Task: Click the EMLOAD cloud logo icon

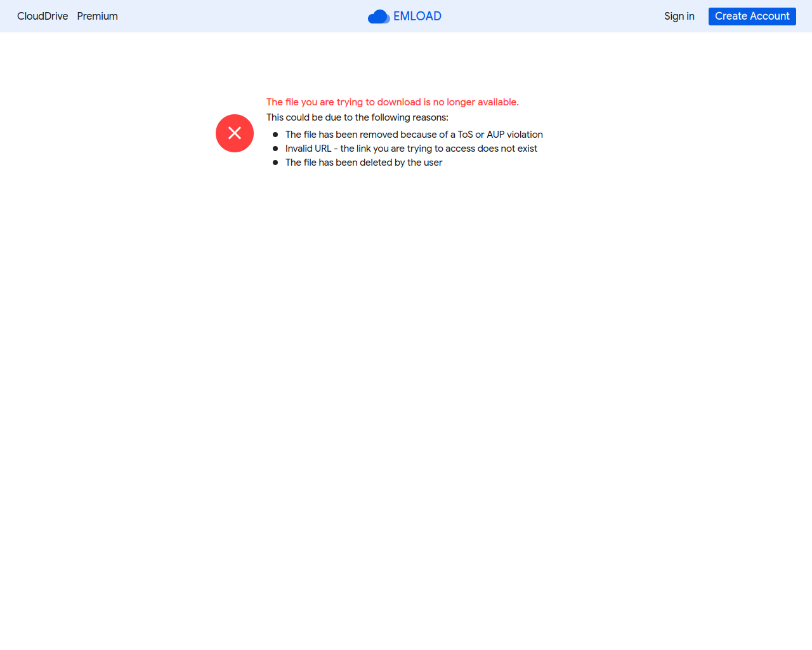Action: 379,17
